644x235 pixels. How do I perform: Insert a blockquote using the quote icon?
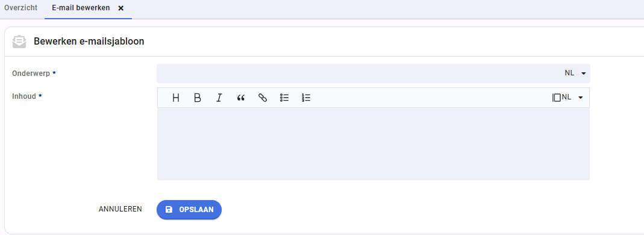click(241, 98)
